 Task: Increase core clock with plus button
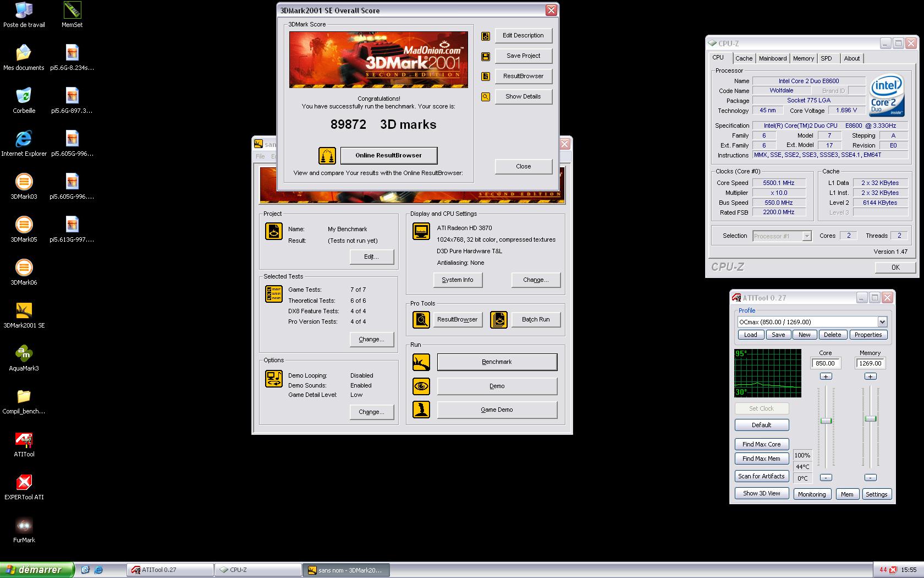826,377
